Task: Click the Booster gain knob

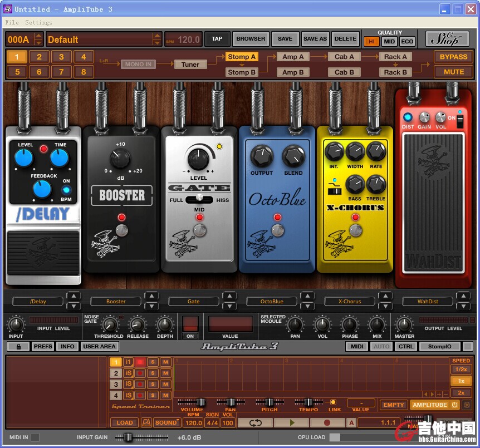Action: (120, 159)
